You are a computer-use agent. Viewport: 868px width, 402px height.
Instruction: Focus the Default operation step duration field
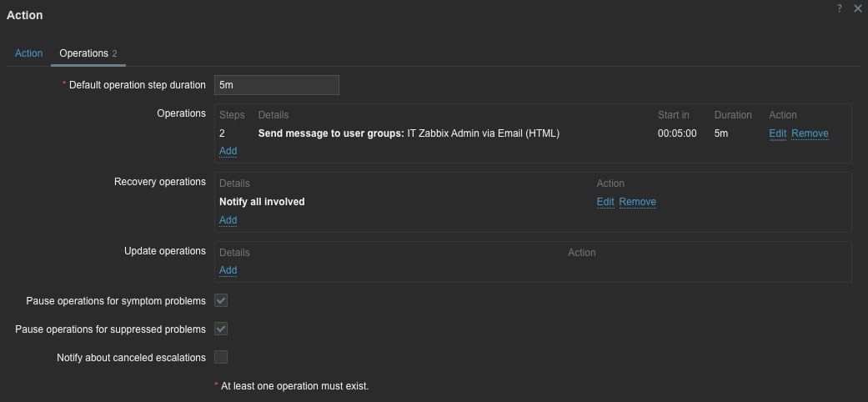277,85
